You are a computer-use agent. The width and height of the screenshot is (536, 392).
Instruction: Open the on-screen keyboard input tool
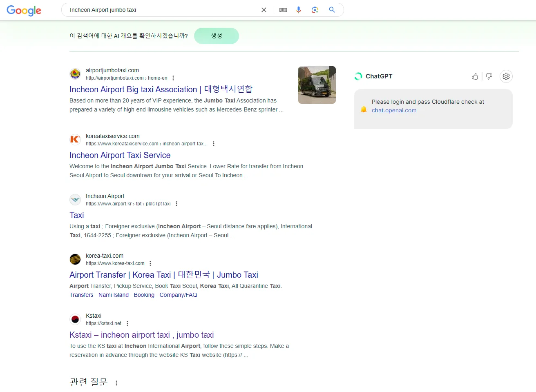pyautogui.click(x=283, y=10)
